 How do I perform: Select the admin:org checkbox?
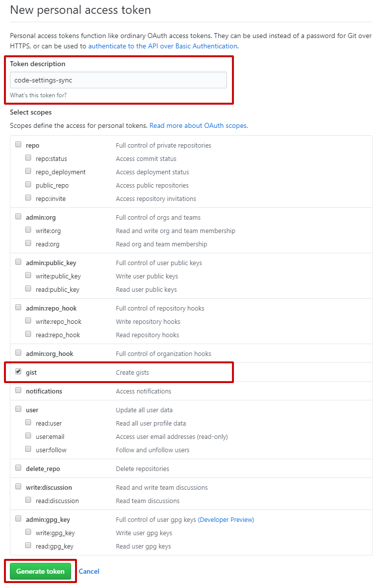coord(18,216)
